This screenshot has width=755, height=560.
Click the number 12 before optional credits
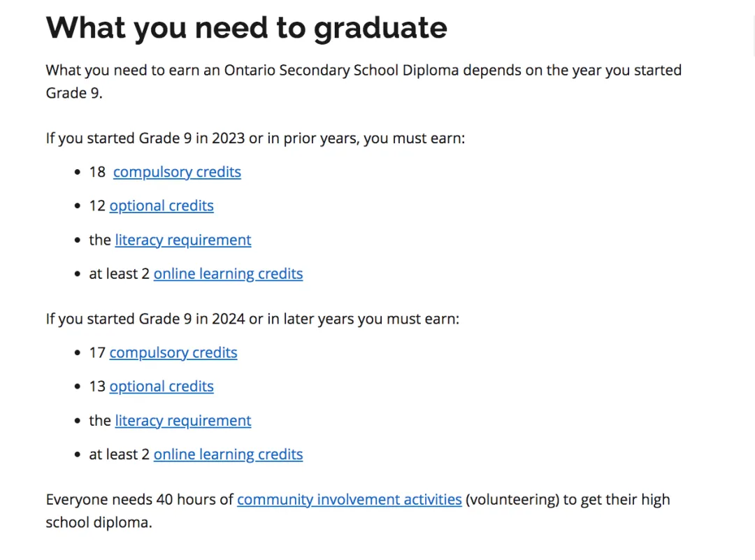(x=97, y=206)
